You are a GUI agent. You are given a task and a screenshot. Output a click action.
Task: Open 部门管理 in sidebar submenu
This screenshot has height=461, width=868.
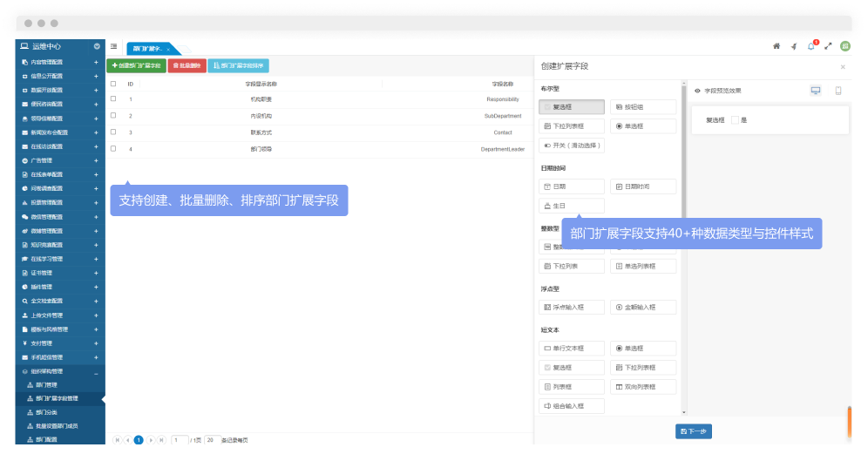coord(46,384)
